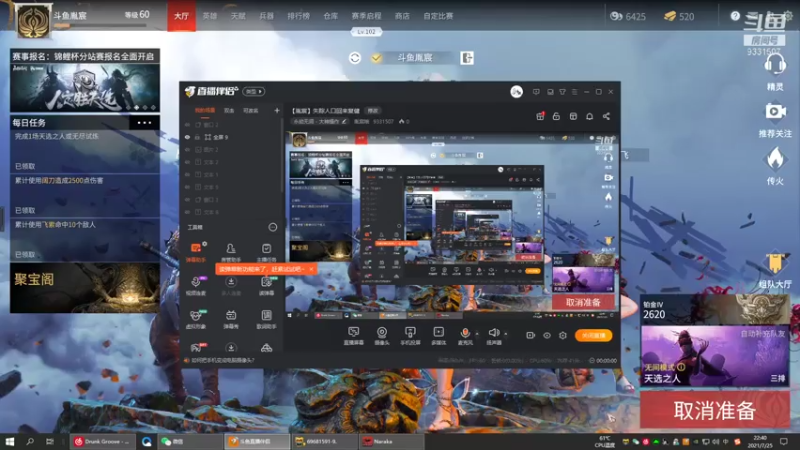The height and width of the screenshot is (450, 800).
Task: Toggle the lock on the 全屏 9 source
Action: (197, 137)
